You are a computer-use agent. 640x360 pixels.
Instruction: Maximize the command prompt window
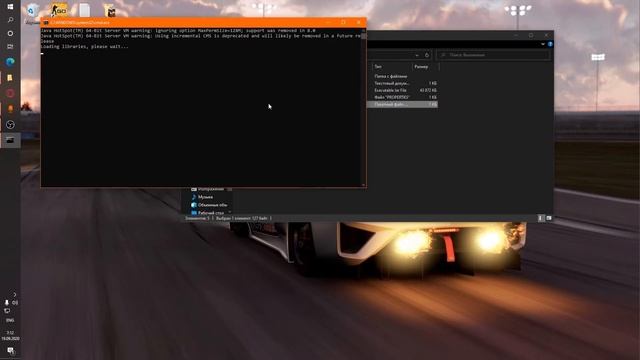(343, 22)
